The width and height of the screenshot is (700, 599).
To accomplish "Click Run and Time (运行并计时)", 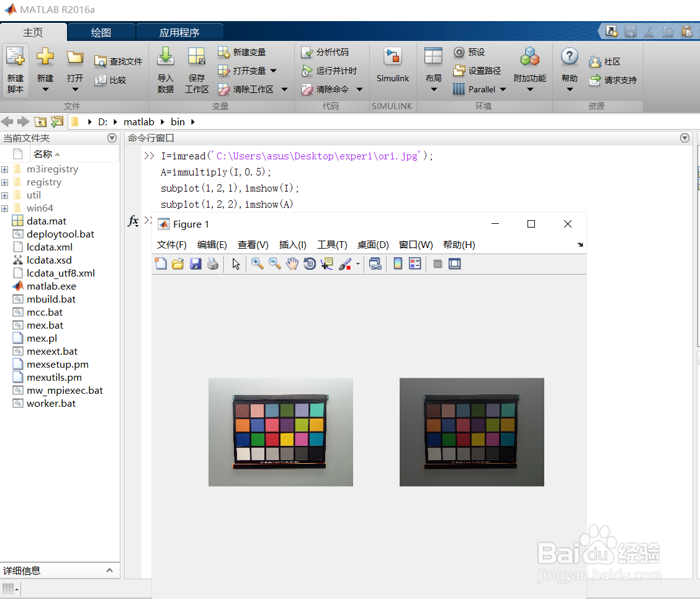I will [330, 71].
